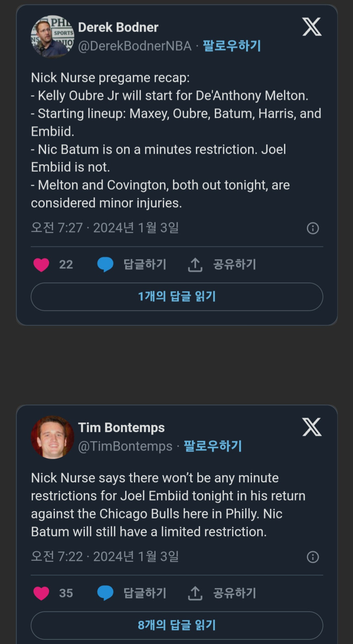Viewport: 353px width, 644px height.
Task: Open Derek Bodner's profile picture
Action: click(52, 37)
